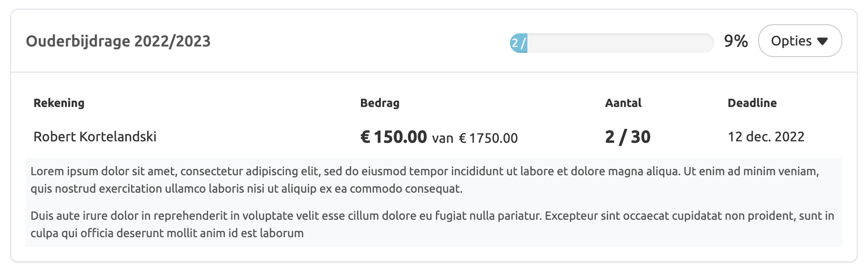Click the Opties dropdown arrow icon
This screenshot has width=868, height=272.
[x=823, y=41]
